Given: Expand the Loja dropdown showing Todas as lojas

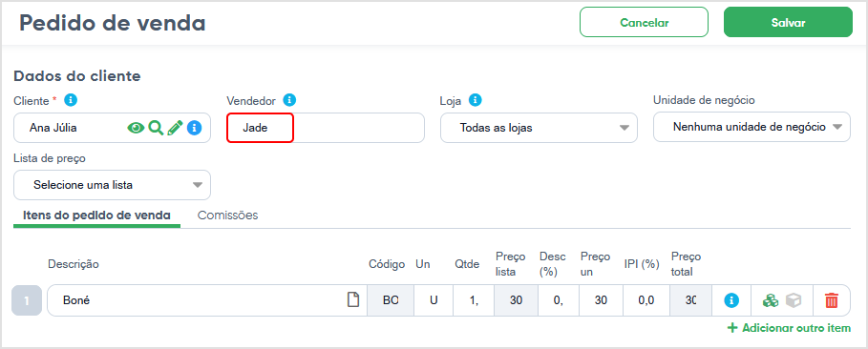Looking at the screenshot, I should [x=539, y=128].
